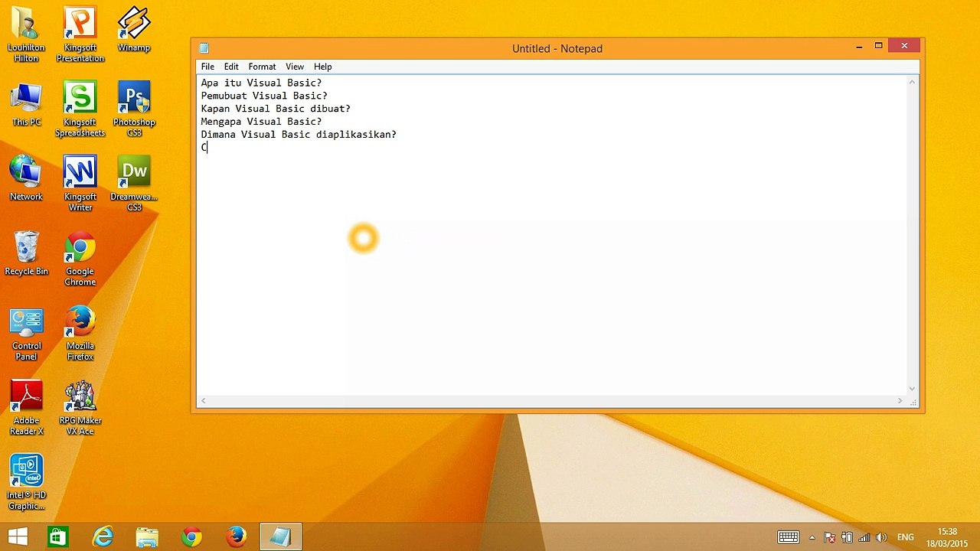Open the touch keyboard from the taskbar
This screenshot has height=551, width=980.
tap(788, 537)
